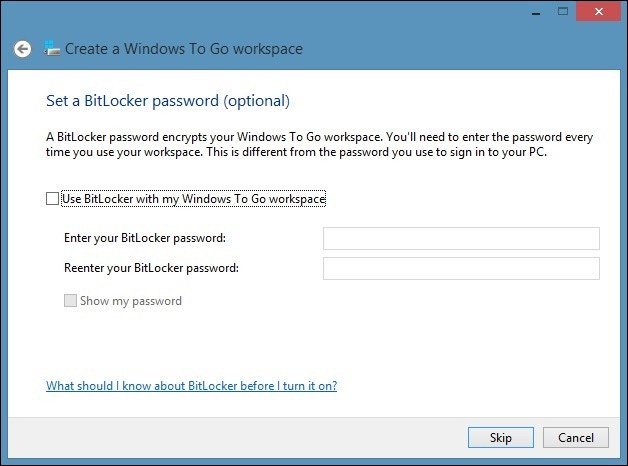Click the back arrow button
628x466 pixels.
point(22,48)
